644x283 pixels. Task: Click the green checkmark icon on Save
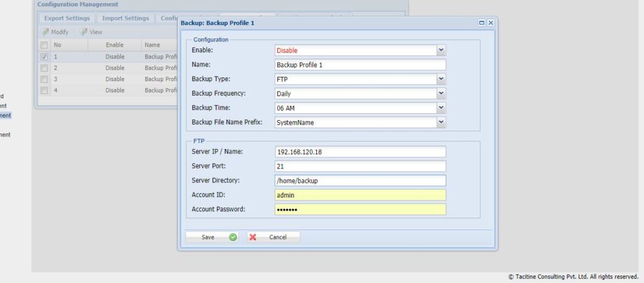pyautogui.click(x=233, y=237)
